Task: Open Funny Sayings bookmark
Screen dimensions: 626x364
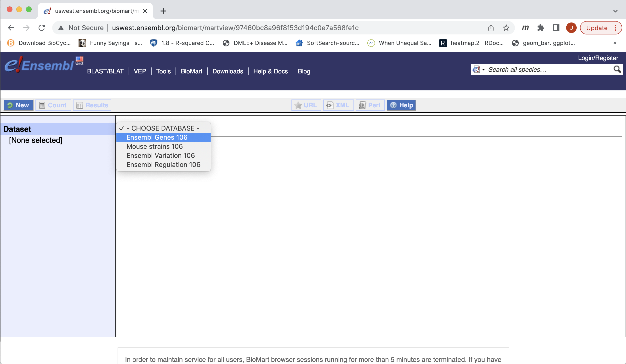Action: point(110,43)
